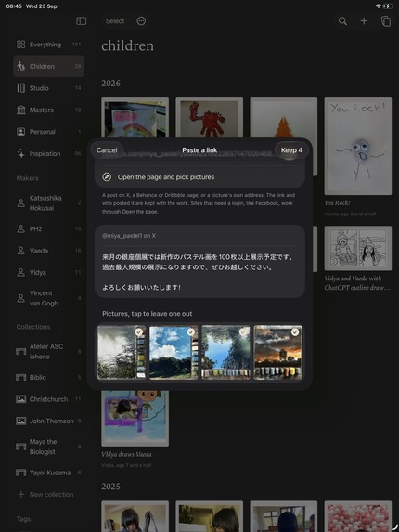Open Christchurch collection
The height and width of the screenshot is (532, 399).
pyautogui.click(x=48, y=399)
